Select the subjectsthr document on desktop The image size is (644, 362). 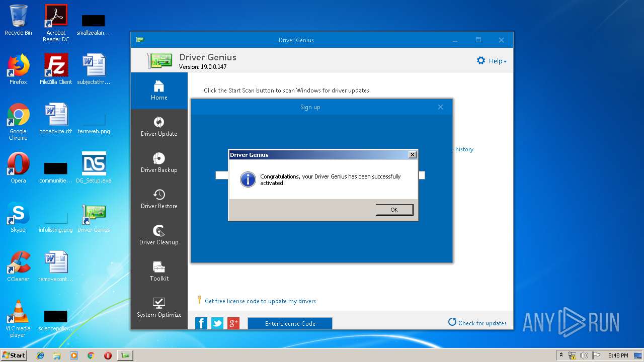tap(94, 69)
